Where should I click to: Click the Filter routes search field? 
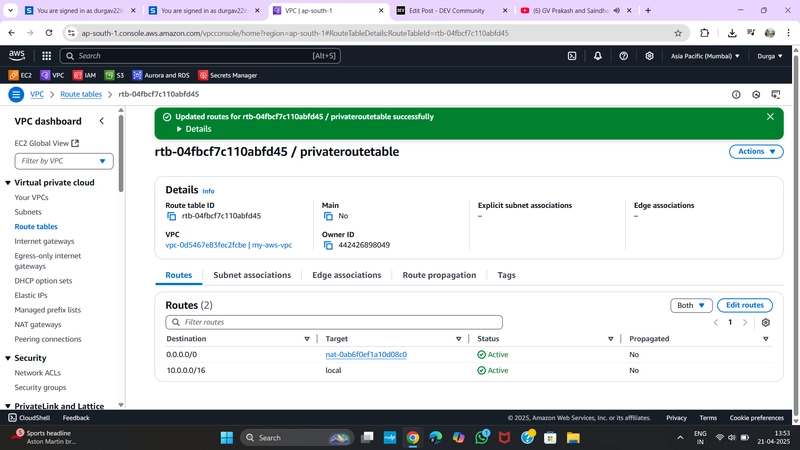334,322
